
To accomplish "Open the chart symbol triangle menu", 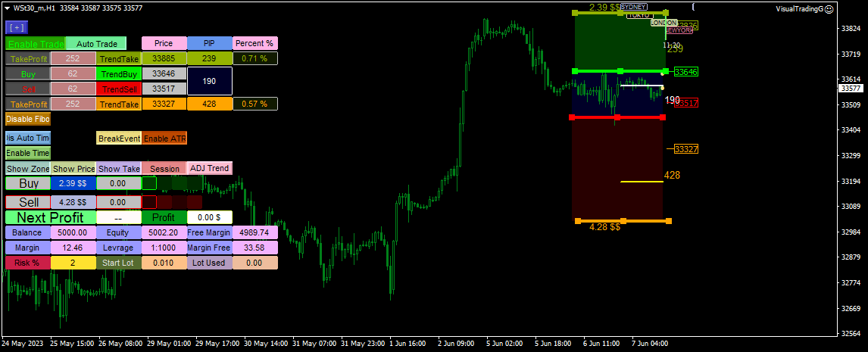I will pos(7,8).
